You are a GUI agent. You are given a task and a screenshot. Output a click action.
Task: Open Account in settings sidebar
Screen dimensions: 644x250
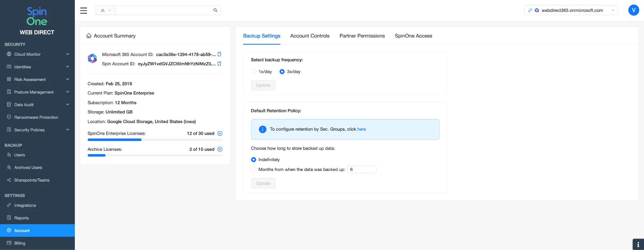pyautogui.click(x=37, y=230)
